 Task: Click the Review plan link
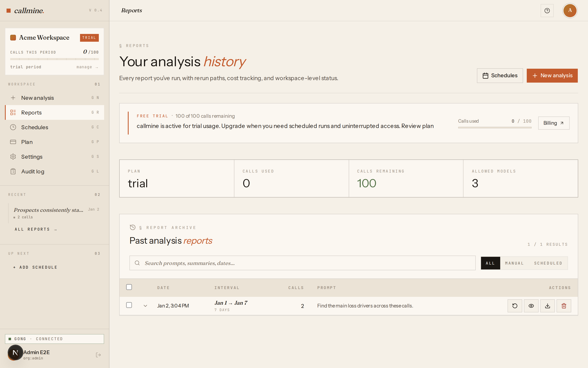[418, 126]
